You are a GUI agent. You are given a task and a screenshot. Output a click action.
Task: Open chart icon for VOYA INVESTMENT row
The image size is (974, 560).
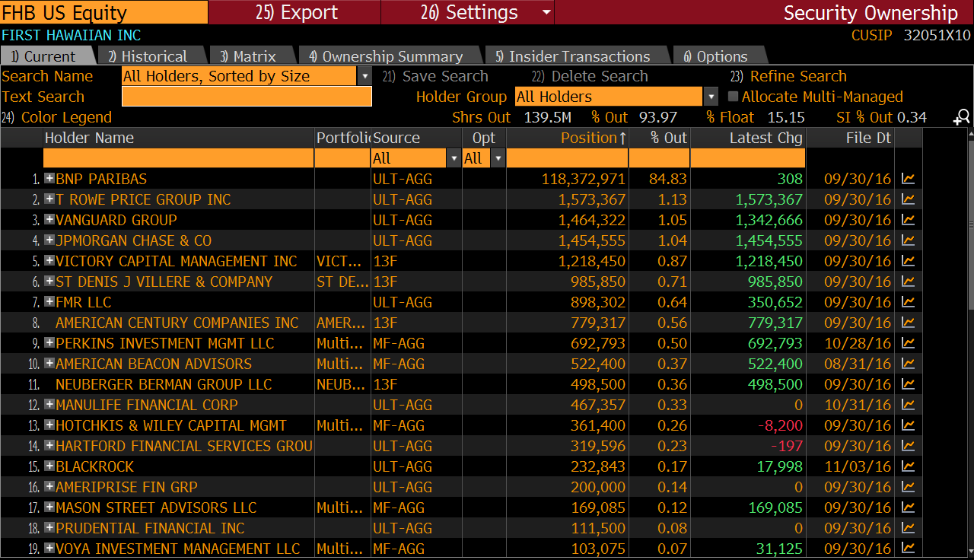point(908,549)
